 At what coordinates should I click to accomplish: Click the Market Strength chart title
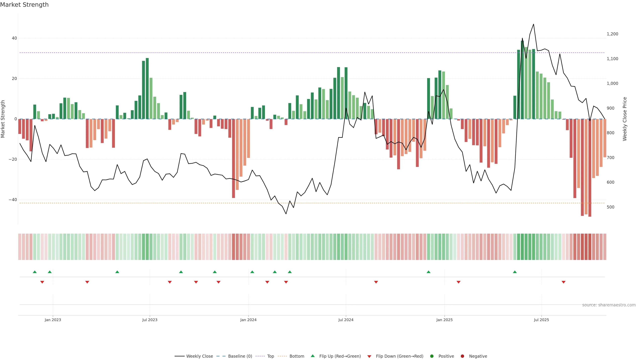[24, 5]
